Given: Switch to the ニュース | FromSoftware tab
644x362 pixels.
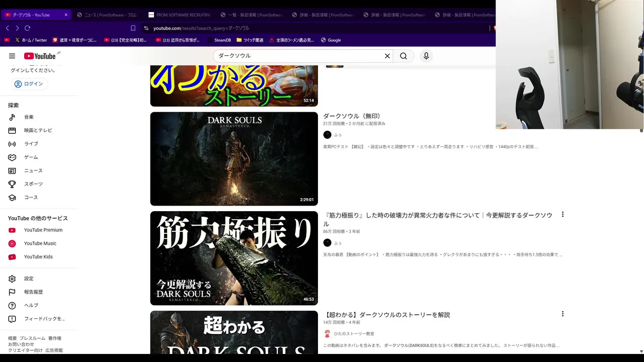Looking at the screenshot, I should (108, 15).
